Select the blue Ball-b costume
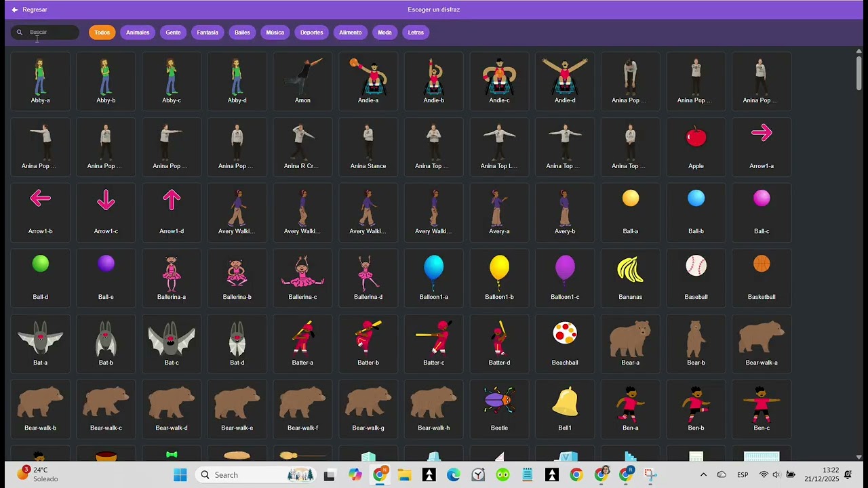868x488 pixels. click(x=696, y=212)
